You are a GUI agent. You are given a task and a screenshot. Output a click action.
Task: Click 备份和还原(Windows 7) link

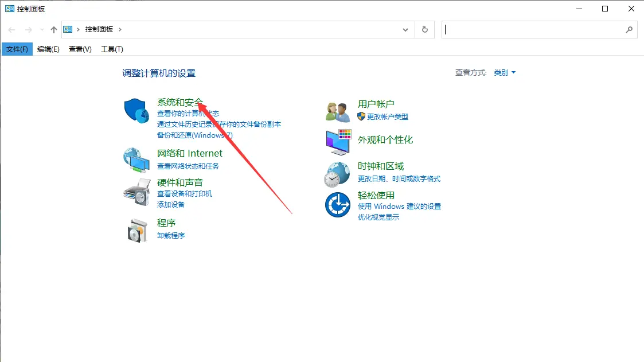[194, 135]
